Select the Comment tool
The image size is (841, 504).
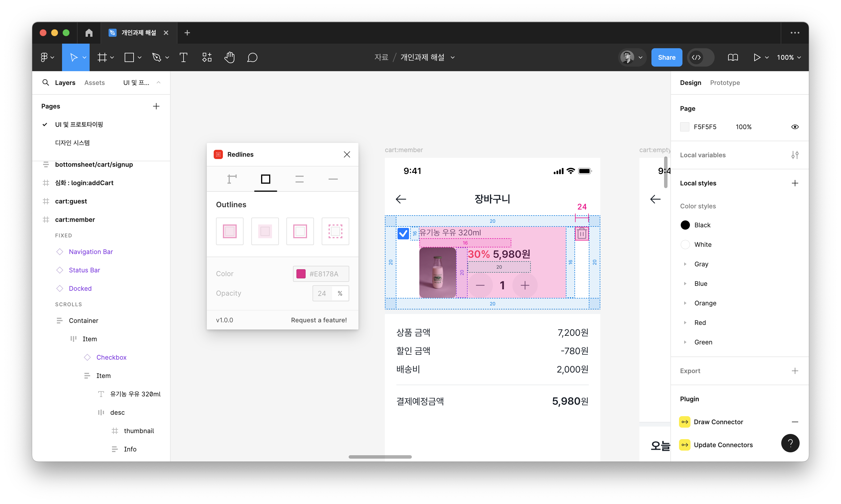click(252, 57)
